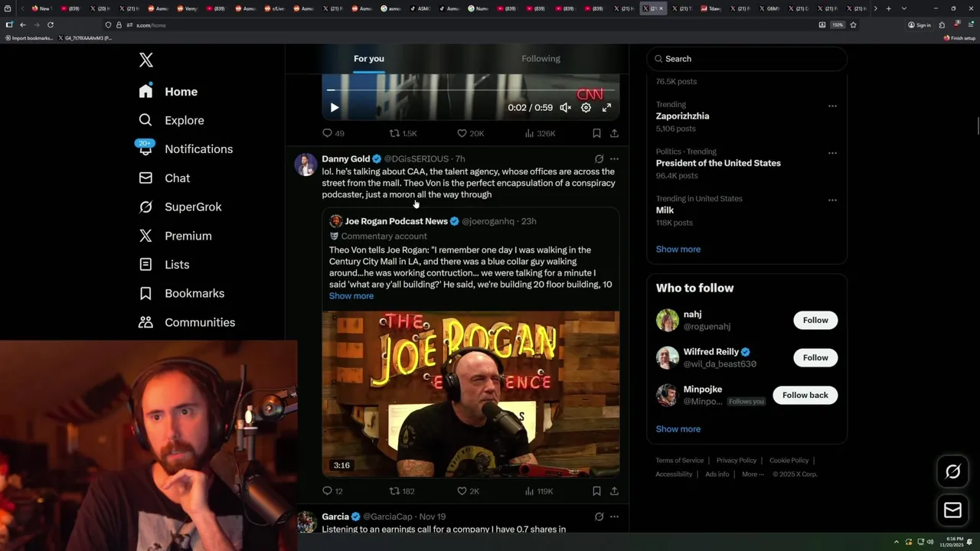Open Grok action on Garcia's post

[599, 517]
